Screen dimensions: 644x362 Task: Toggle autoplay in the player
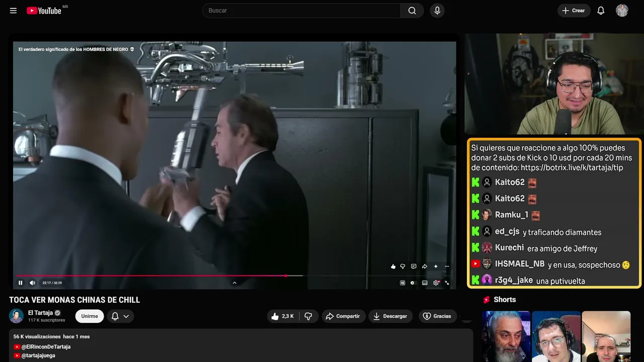tap(413, 283)
